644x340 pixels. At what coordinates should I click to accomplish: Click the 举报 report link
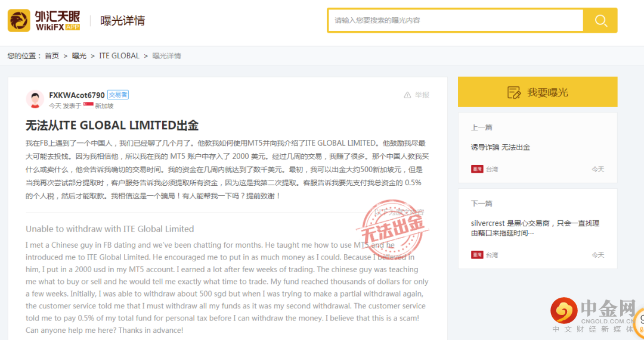coord(422,95)
